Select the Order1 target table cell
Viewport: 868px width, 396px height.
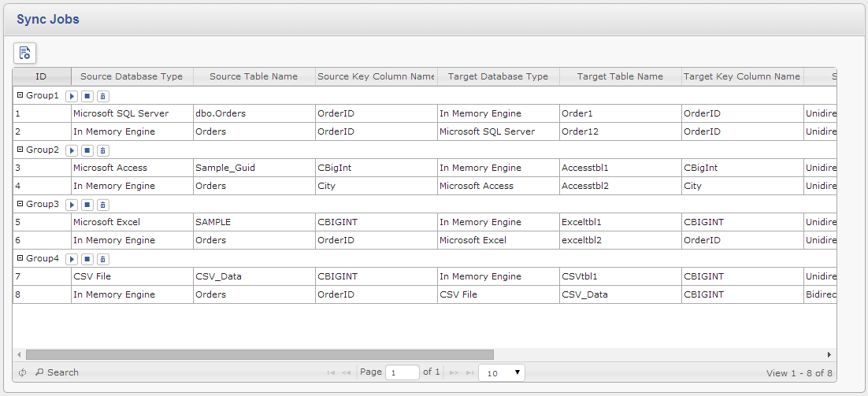click(x=621, y=113)
